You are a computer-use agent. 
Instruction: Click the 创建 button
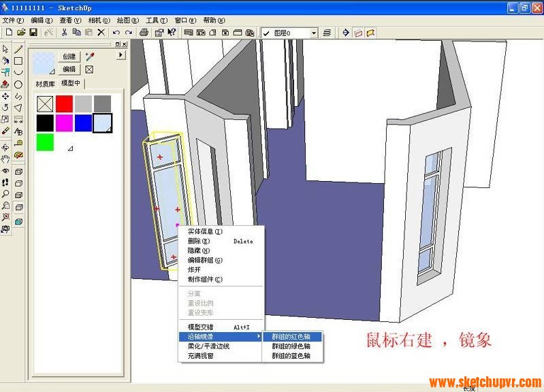(x=69, y=56)
